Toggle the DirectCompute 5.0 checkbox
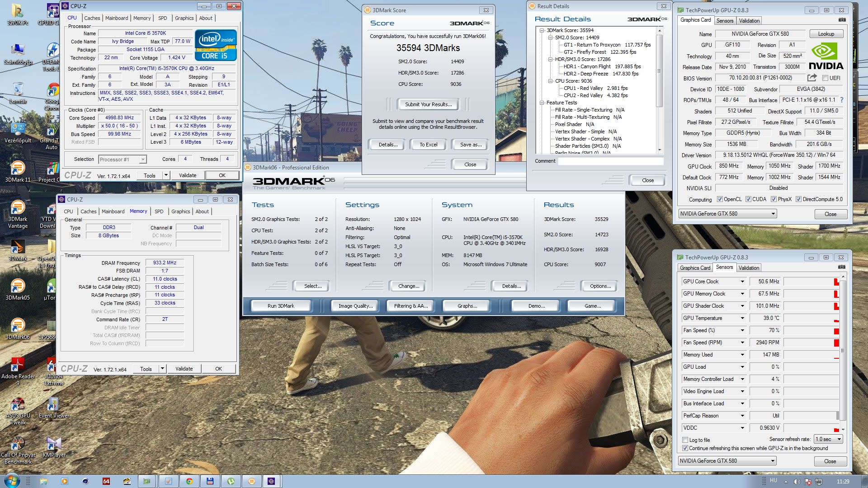This screenshot has height=488, width=868. (x=798, y=199)
